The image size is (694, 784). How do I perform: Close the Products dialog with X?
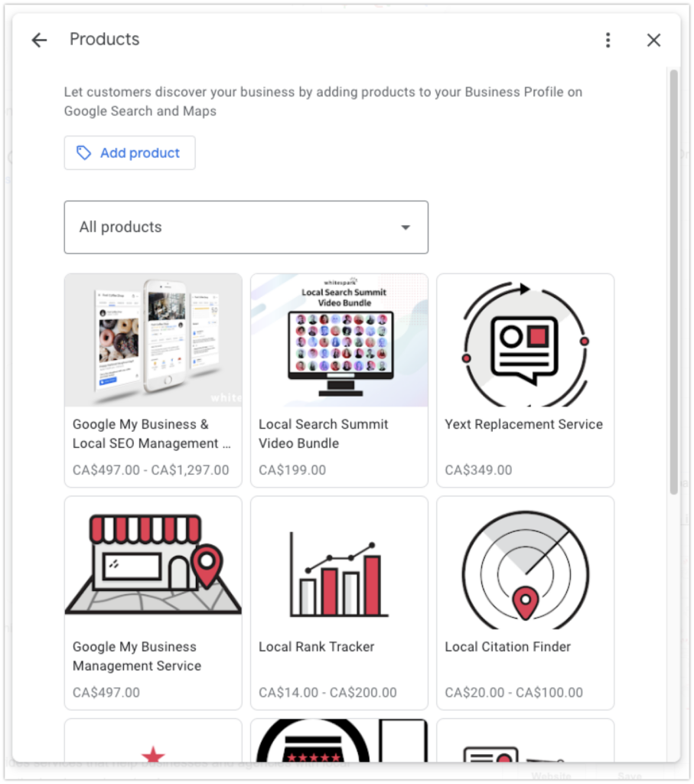653,40
